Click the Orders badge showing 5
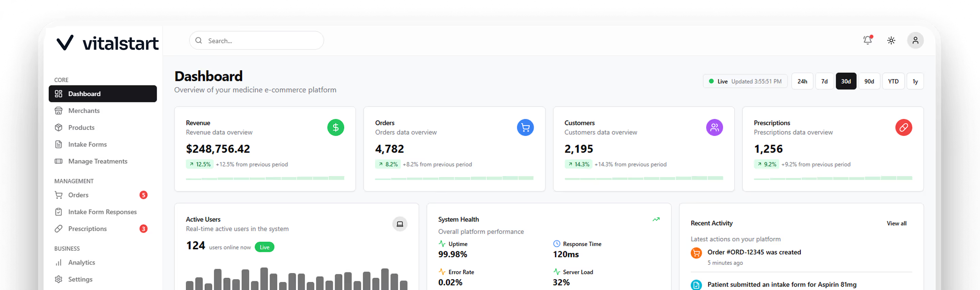 click(x=143, y=195)
